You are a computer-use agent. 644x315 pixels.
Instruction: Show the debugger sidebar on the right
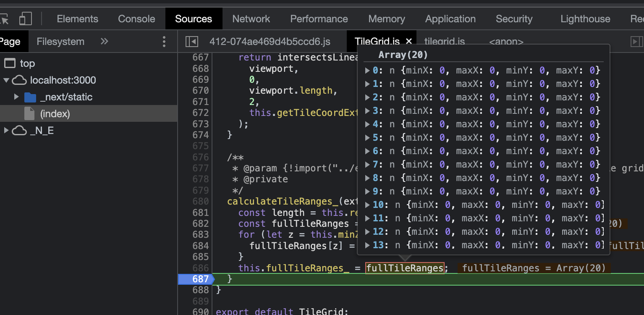tap(638, 41)
